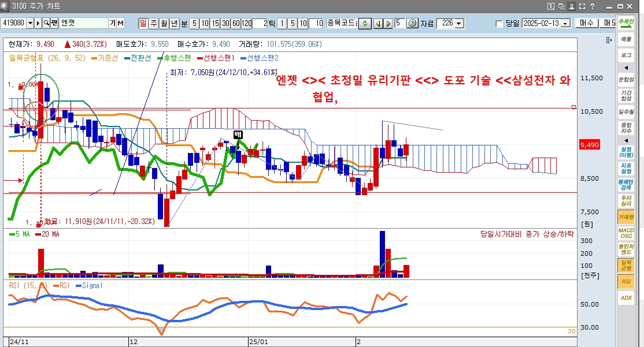Open the 기간합성 sidebar button
The height and width of the screenshot is (347, 644).
626,96
